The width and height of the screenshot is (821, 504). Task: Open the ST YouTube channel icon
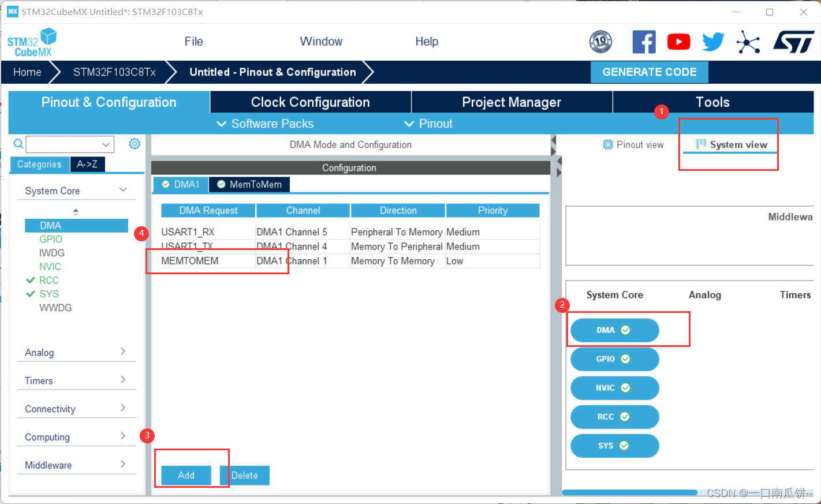[x=679, y=42]
